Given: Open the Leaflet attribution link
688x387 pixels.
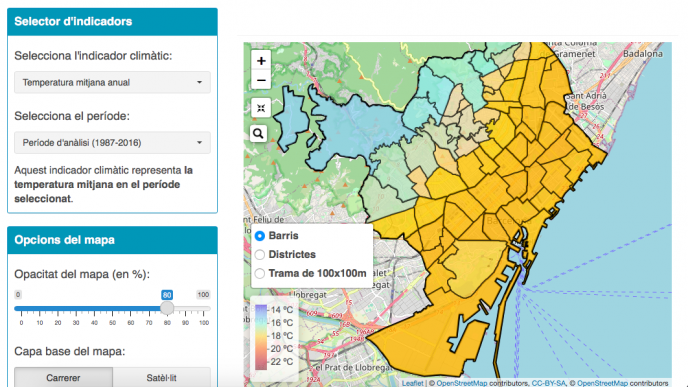Looking at the screenshot, I should pos(412,383).
